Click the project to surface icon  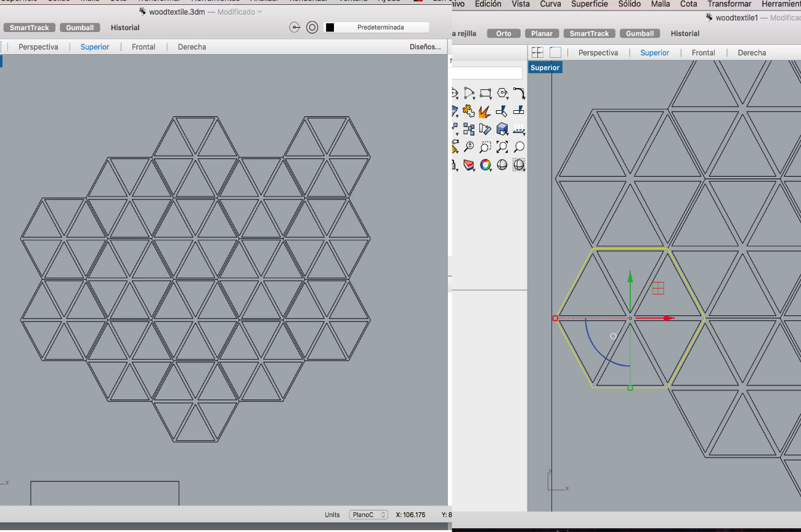(x=519, y=129)
